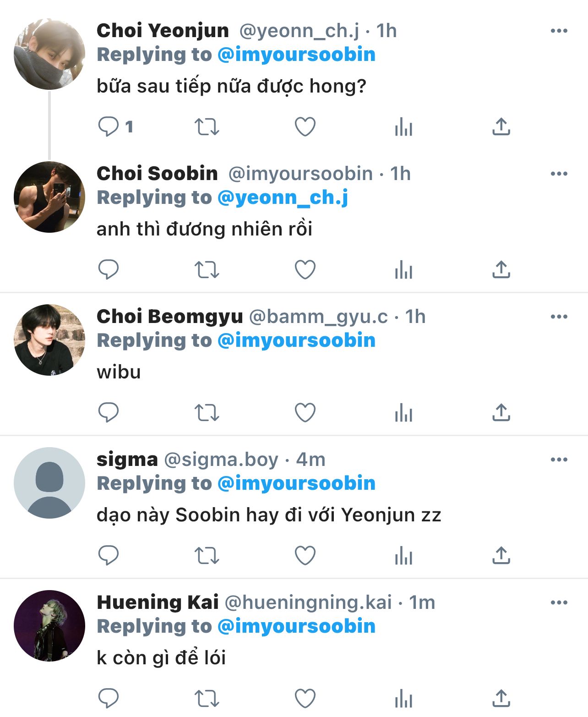This screenshot has height=717, width=588.
Task: View Choi Soobin's profile picture
Action: 49,197
